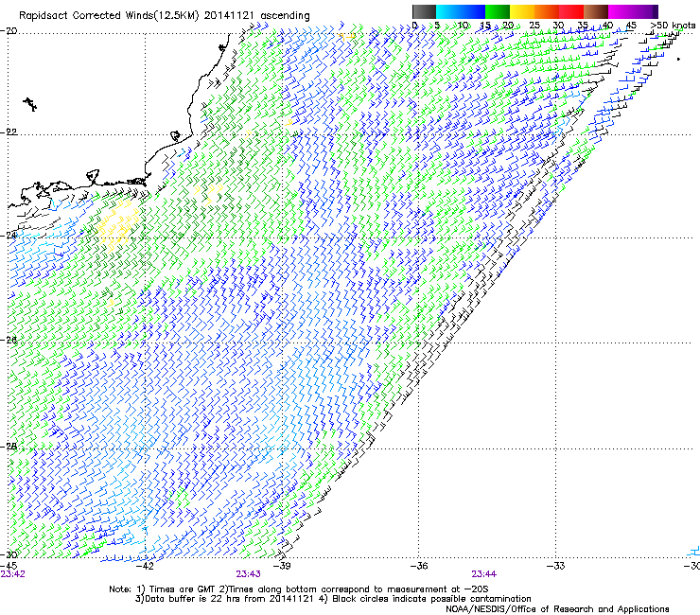
Task: Click the -33 longitude axis label
Action: pos(555,566)
